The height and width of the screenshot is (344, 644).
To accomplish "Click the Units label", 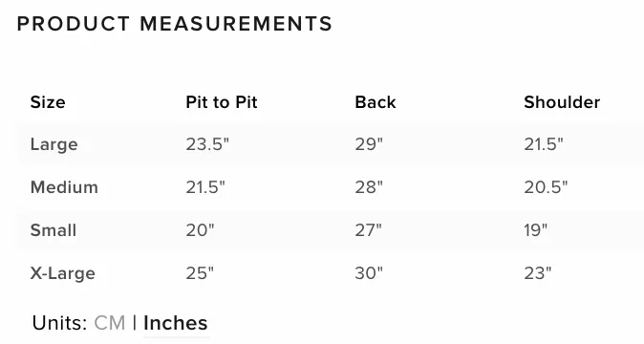I will 59,323.
